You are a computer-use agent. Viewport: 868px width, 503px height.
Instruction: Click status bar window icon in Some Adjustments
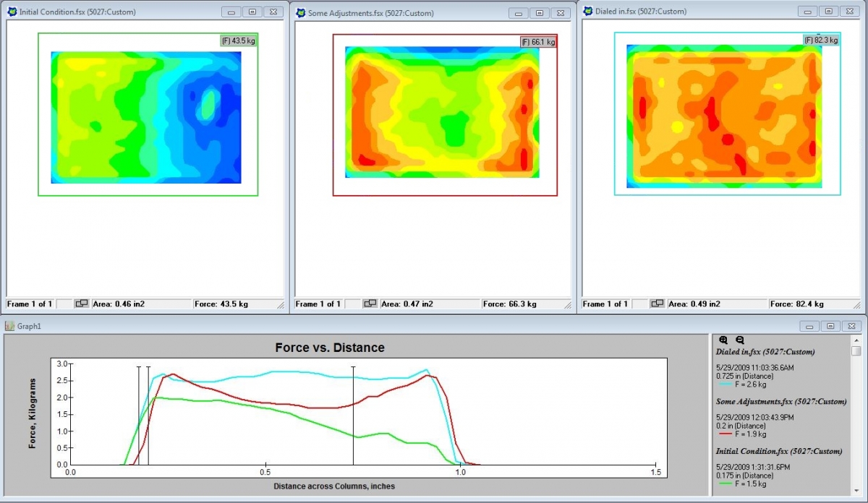370,304
